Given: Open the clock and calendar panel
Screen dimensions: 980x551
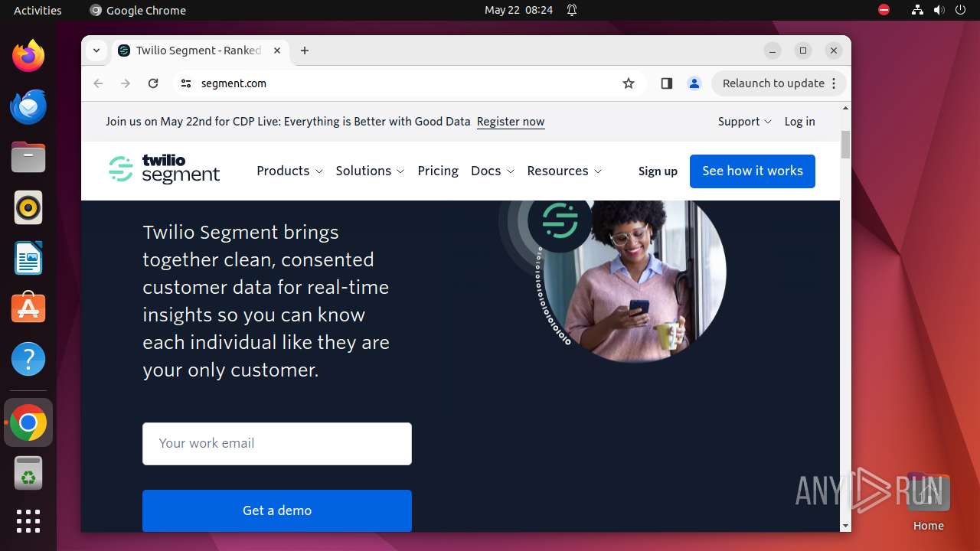Looking at the screenshot, I should click(518, 10).
